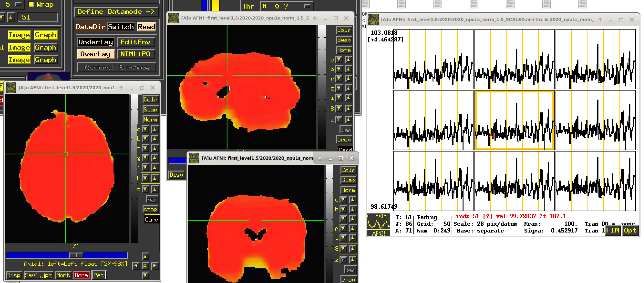Click the up arrow above the A button

tap(145, 256)
